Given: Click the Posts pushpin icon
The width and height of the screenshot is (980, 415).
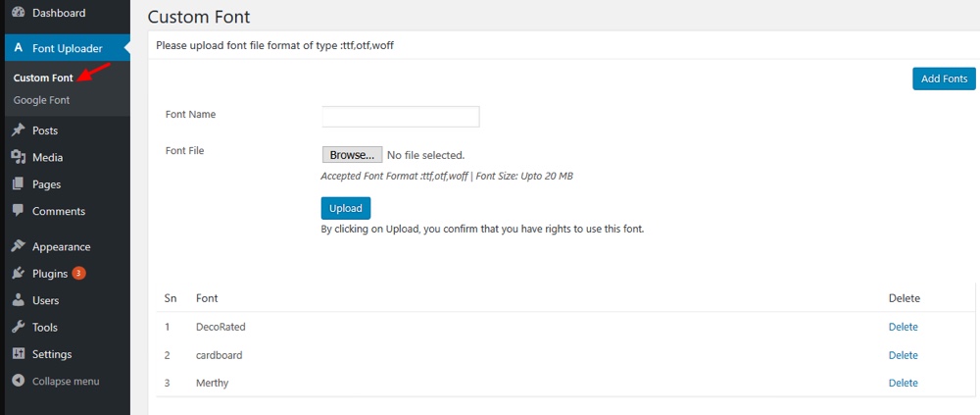Looking at the screenshot, I should (x=18, y=130).
